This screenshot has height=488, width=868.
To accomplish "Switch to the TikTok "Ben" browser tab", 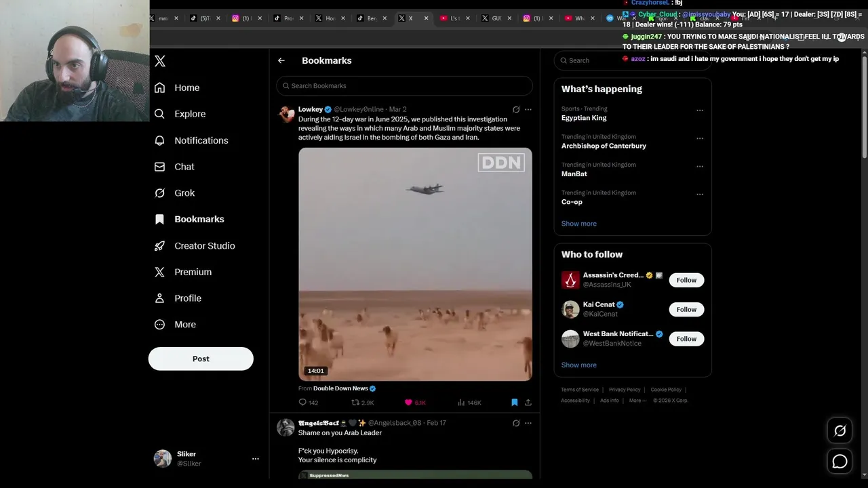I will [x=372, y=18].
